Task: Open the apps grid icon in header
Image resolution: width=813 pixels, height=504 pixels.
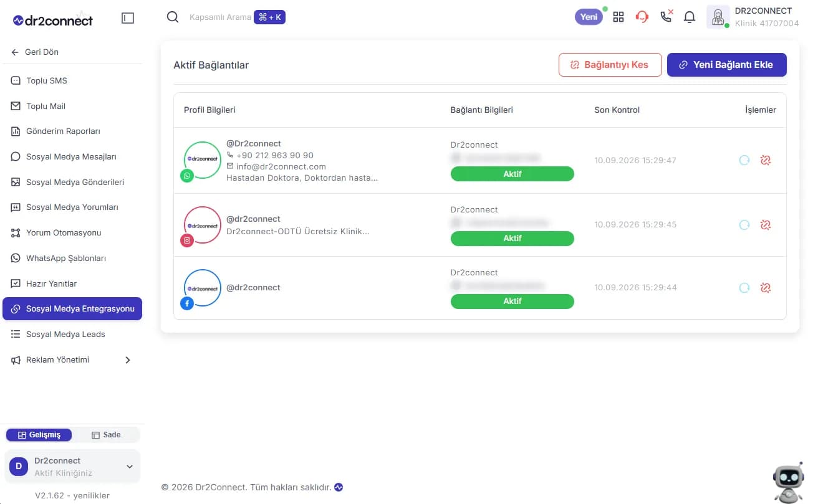Action: tap(618, 17)
